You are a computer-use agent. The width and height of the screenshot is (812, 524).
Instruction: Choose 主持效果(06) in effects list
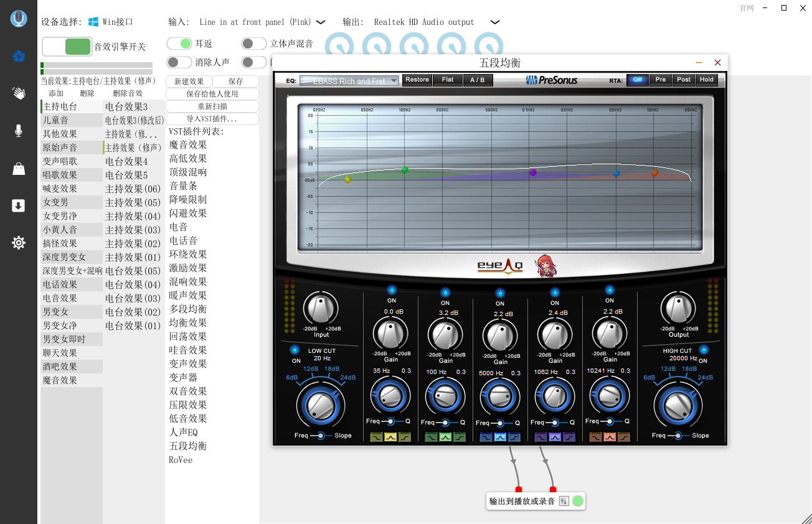point(134,189)
